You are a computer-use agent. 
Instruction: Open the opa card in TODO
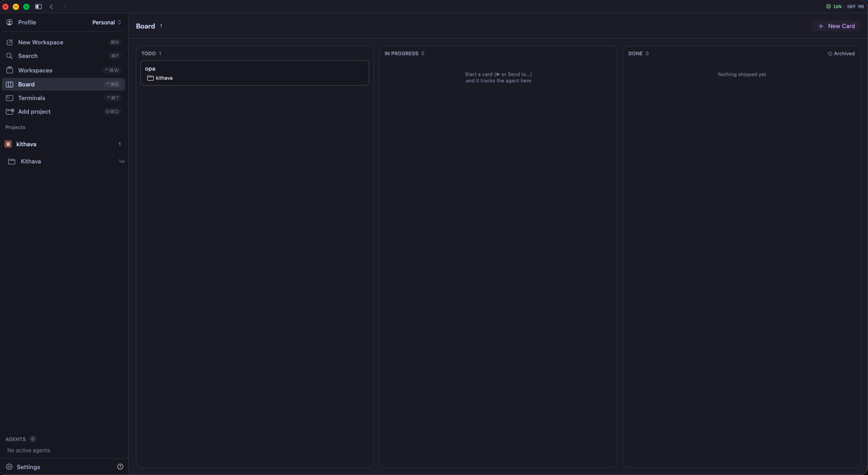[255, 73]
